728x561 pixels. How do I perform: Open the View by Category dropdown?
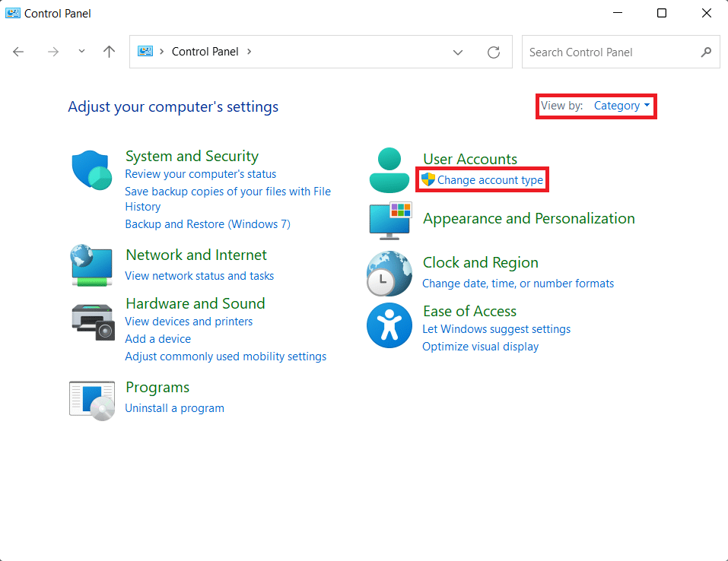tap(622, 106)
